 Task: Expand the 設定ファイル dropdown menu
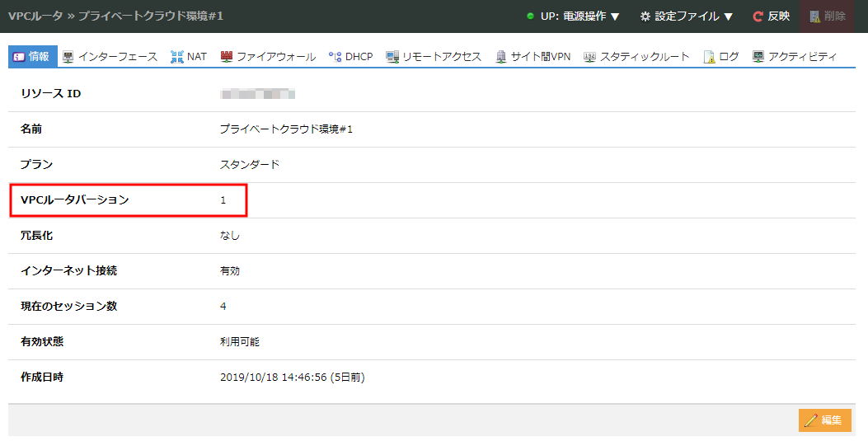click(x=686, y=16)
